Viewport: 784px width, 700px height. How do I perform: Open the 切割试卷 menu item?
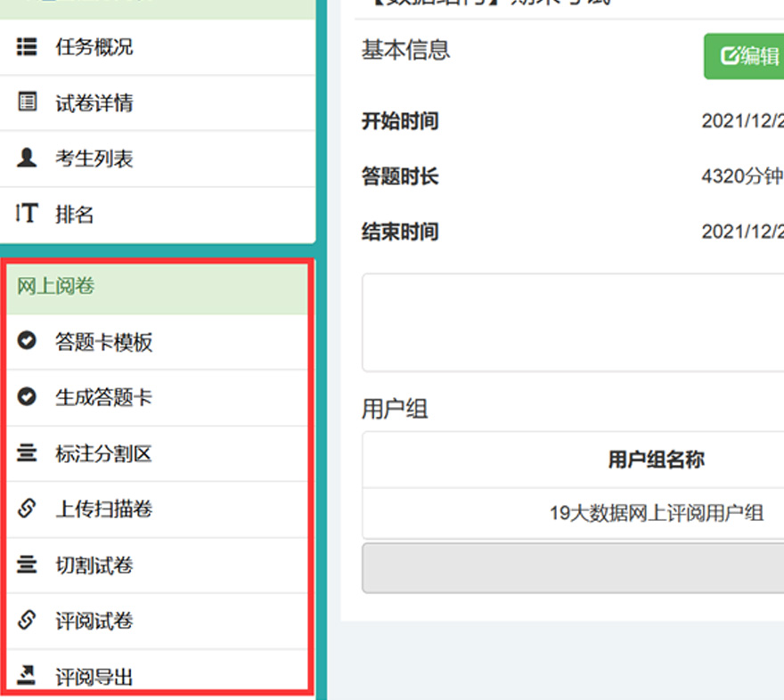94,566
